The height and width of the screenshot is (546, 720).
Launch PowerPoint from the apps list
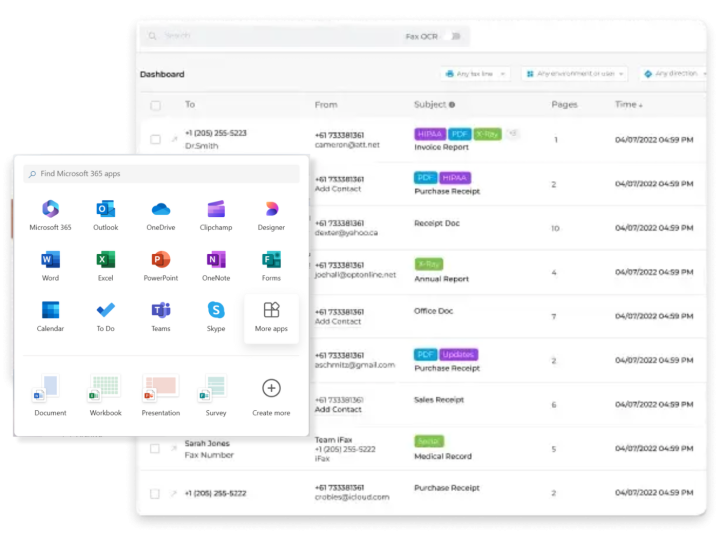[160, 260]
